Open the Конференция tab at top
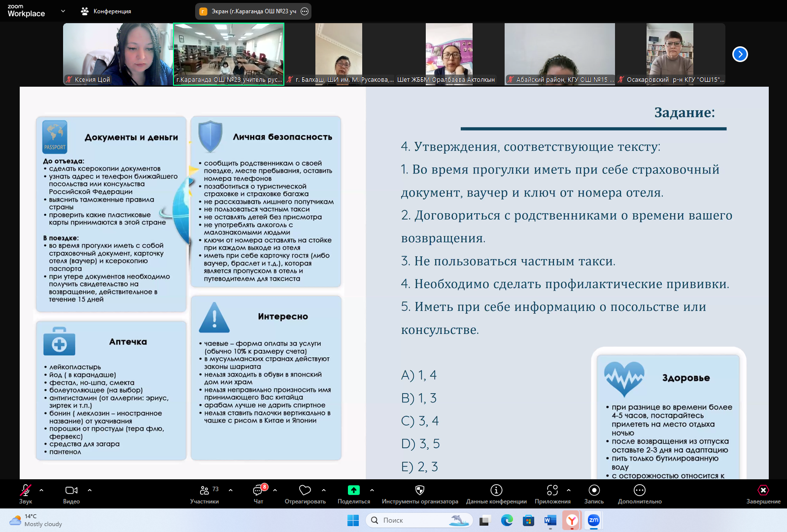 (106, 11)
